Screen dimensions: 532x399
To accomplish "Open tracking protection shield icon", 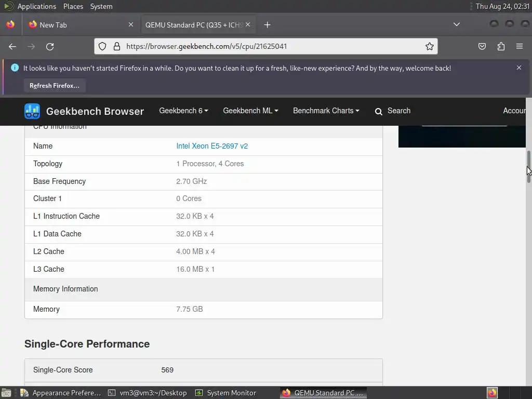I will tap(102, 46).
